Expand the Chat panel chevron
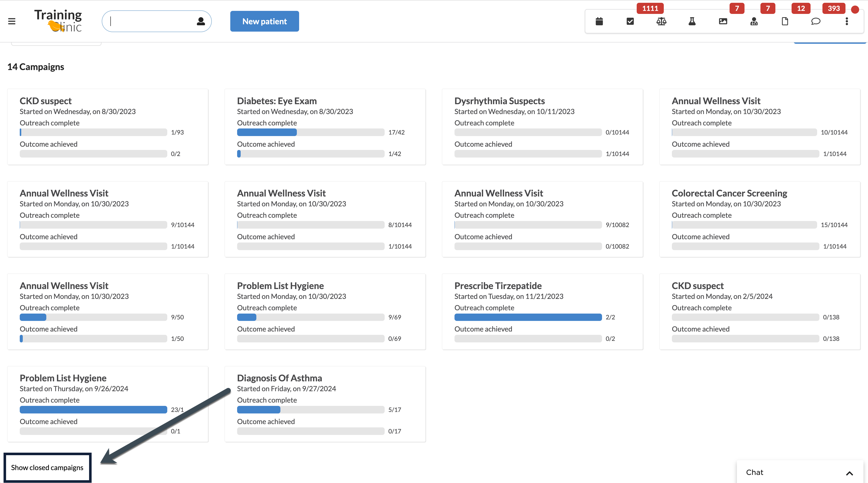The image size is (868, 483). coord(850,473)
